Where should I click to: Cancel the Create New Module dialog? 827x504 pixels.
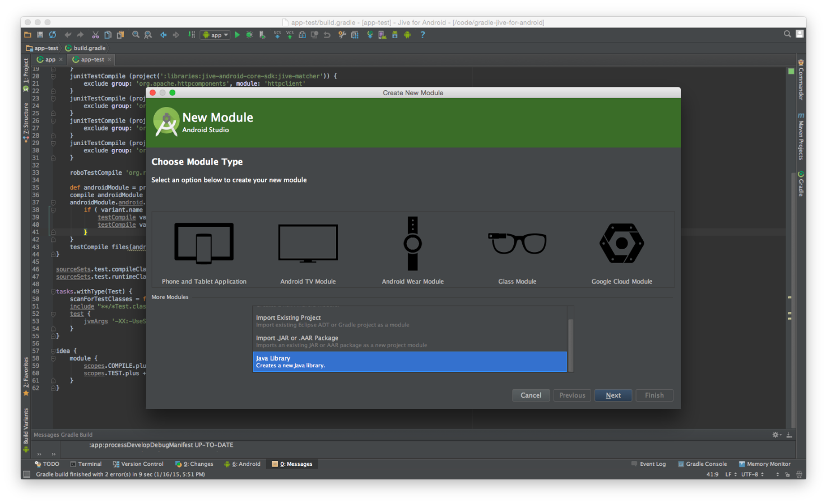coord(530,395)
